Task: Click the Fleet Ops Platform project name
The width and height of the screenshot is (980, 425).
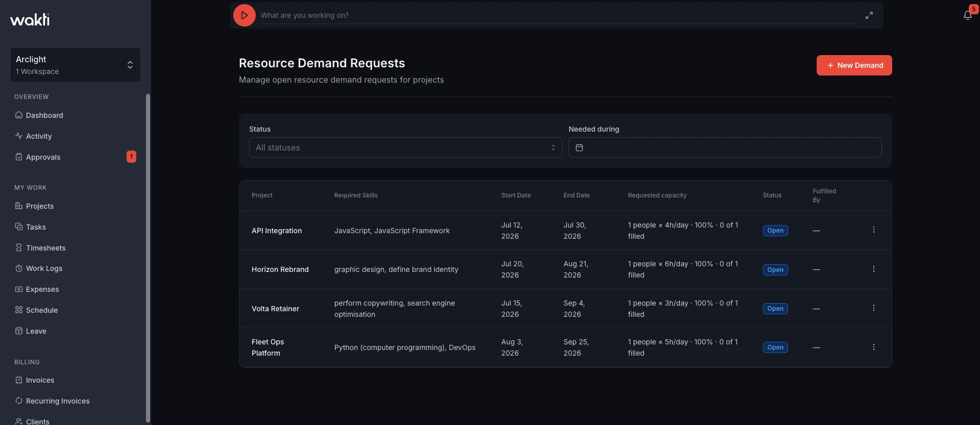Action: [x=268, y=347]
